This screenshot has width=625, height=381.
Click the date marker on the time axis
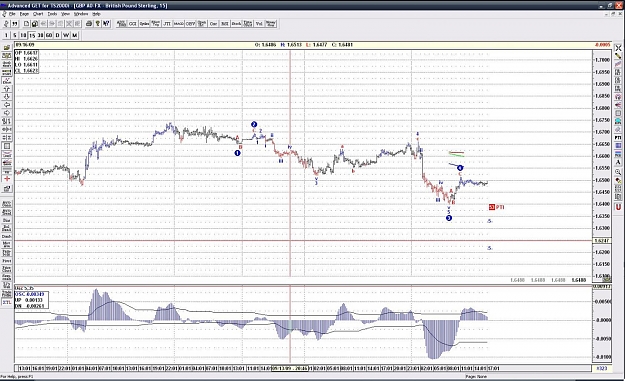pyautogui.click(x=289, y=368)
